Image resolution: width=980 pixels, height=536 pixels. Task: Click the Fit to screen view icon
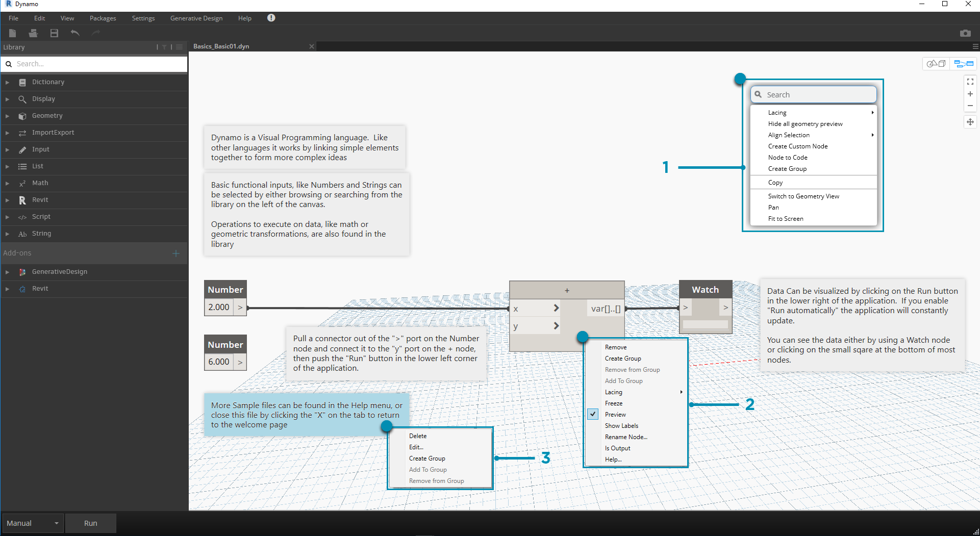pos(970,82)
